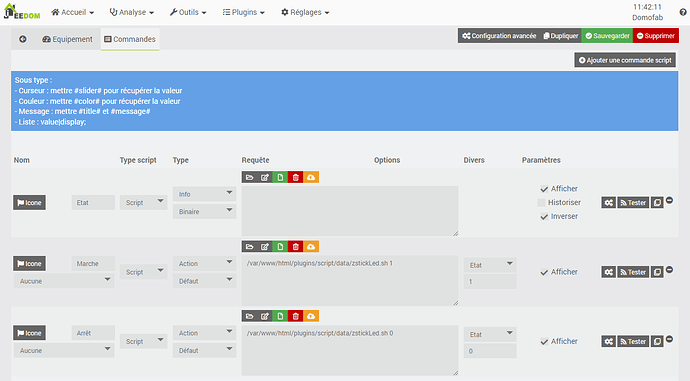Viewport: 690px width, 381px height.
Task: Click red trash icon in Marche row
Action: tap(295, 247)
